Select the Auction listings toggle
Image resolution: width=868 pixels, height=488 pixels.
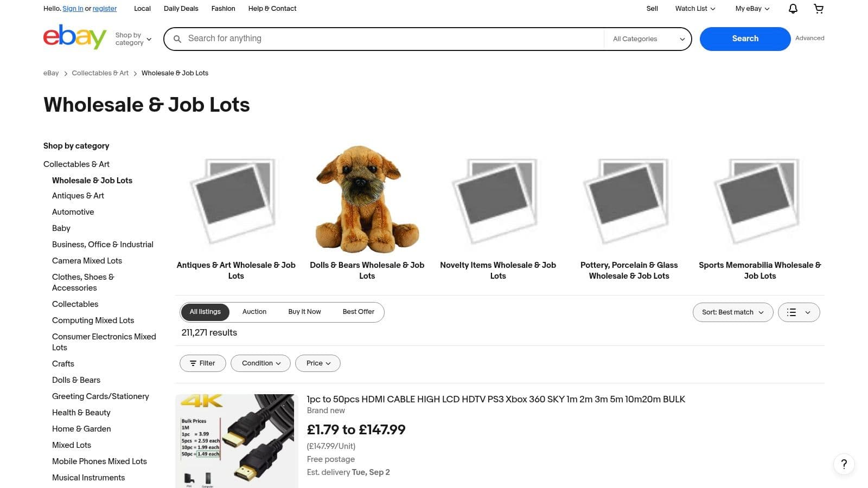coord(254,312)
